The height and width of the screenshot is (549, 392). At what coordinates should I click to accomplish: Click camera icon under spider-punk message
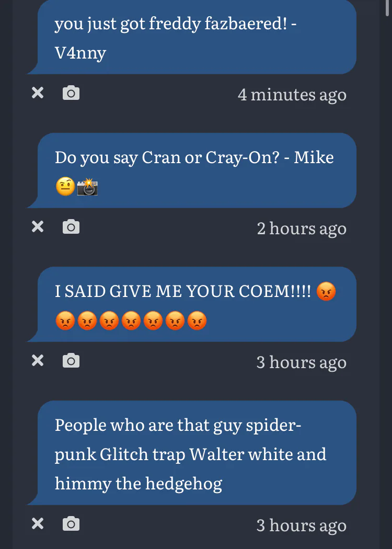coord(71,524)
